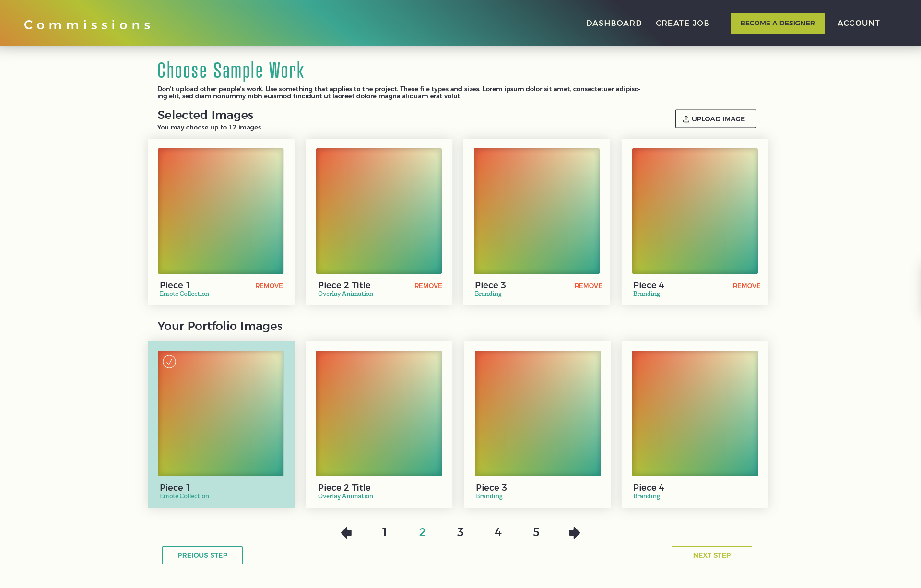This screenshot has height=588, width=921.
Task: Click the next page arrow icon
Action: tap(574, 532)
